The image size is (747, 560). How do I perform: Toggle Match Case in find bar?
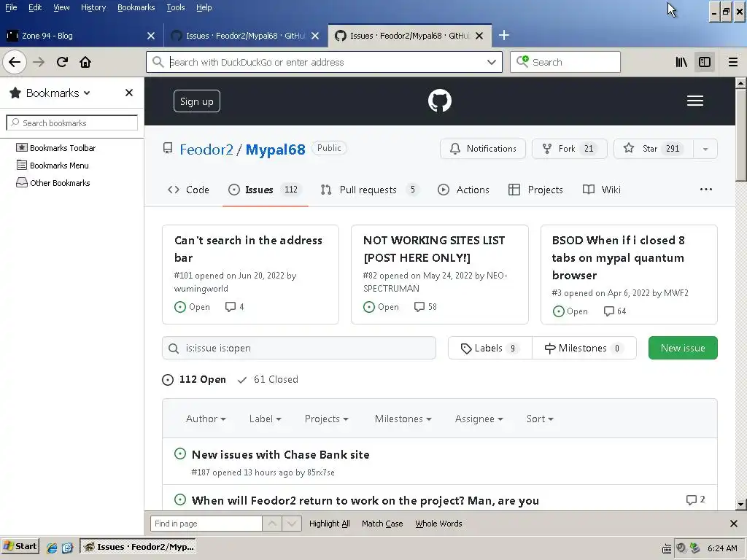coord(382,524)
